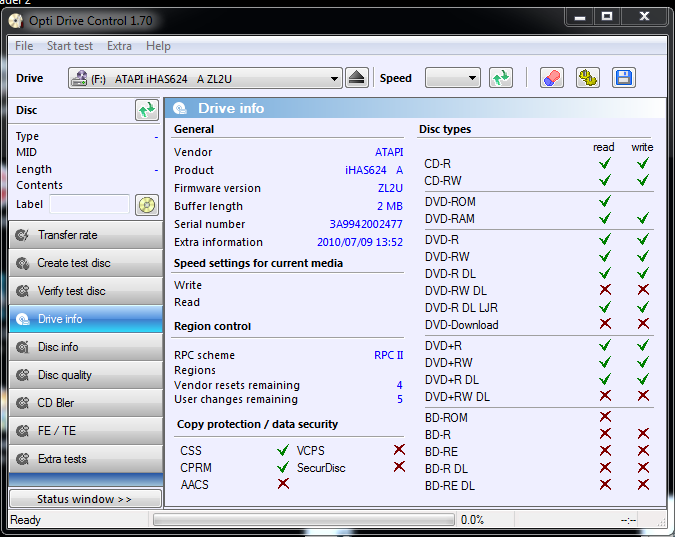Screen dimensions: 675x537
Task: Click the SecurDisc unsupported cross mark
Action: (399, 467)
